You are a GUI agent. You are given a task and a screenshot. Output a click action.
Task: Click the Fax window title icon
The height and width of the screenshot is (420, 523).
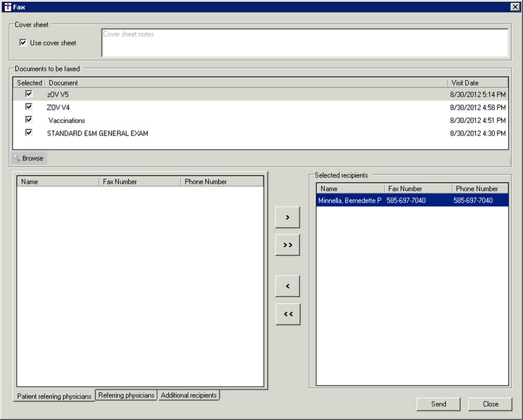click(x=7, y=7)
